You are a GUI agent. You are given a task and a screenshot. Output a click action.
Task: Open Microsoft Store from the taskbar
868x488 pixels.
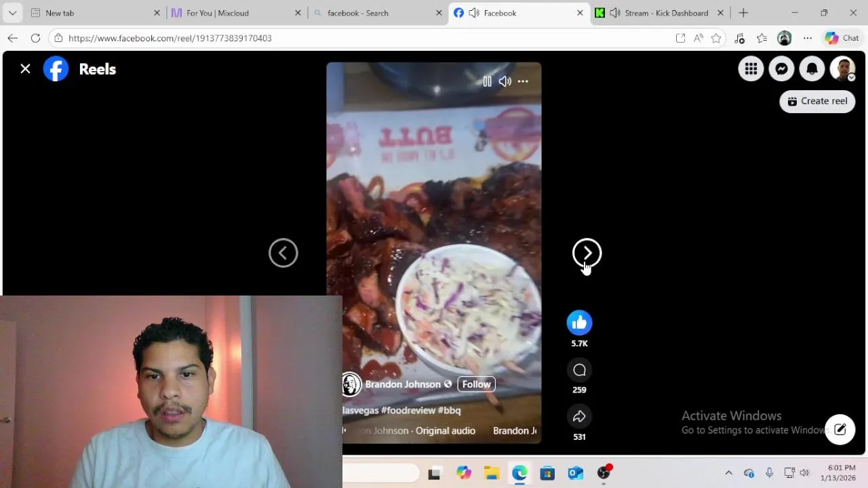[547, 473]
